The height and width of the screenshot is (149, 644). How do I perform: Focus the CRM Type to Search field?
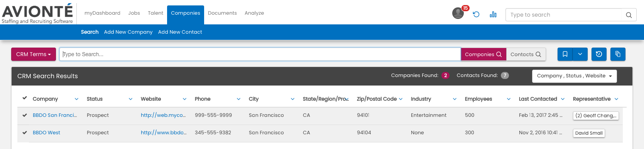(x=260, y=54)
